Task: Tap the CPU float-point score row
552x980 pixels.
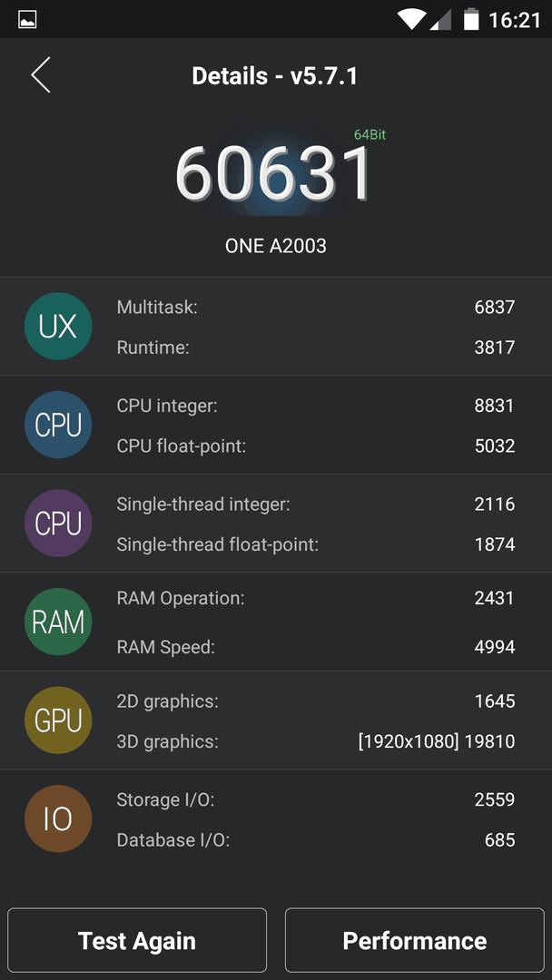Action: tap(316, 446)
